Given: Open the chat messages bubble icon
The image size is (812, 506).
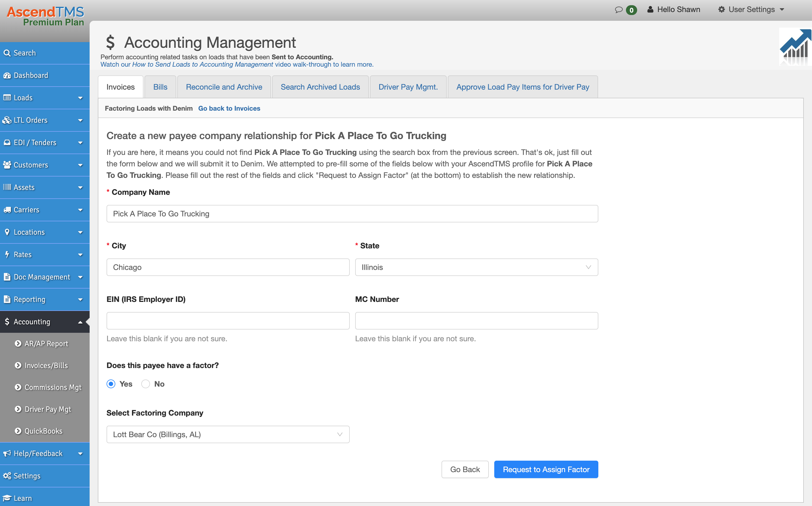Looking at the screenshot, I should click(x=619, y=10).
